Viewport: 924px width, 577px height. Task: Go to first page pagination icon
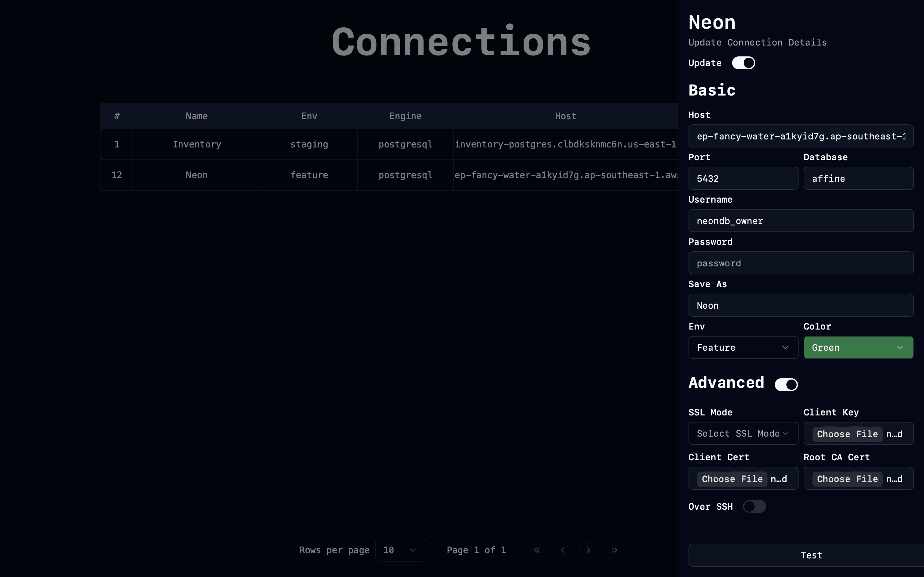pos(537,550)
